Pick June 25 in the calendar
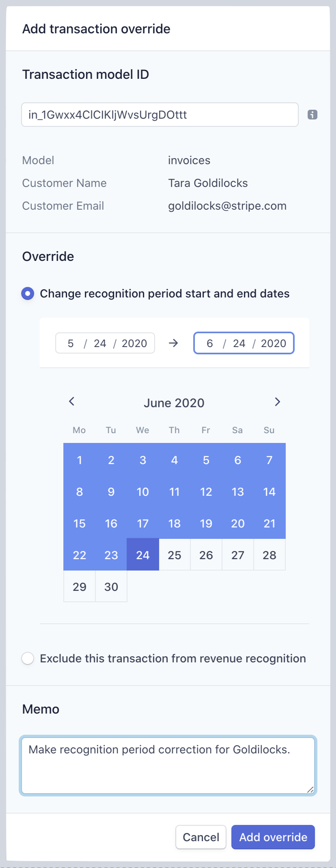 [x=174, y=555]
